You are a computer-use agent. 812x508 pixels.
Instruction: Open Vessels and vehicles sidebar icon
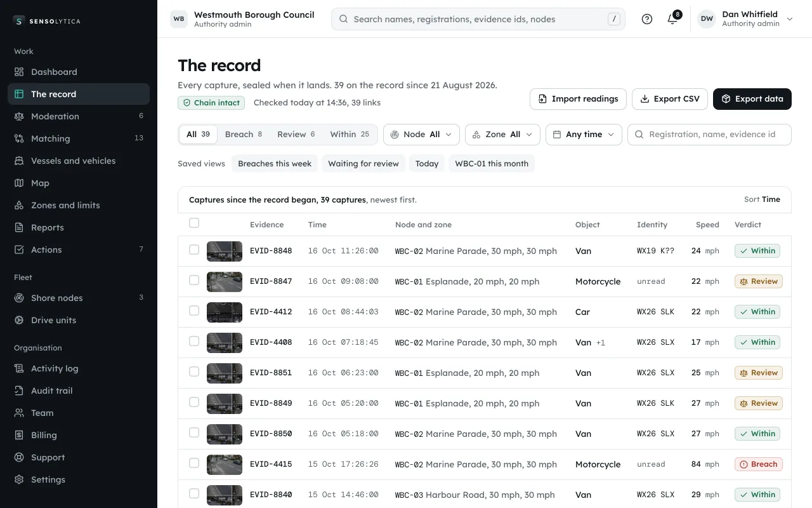click(x=19, y=161)
